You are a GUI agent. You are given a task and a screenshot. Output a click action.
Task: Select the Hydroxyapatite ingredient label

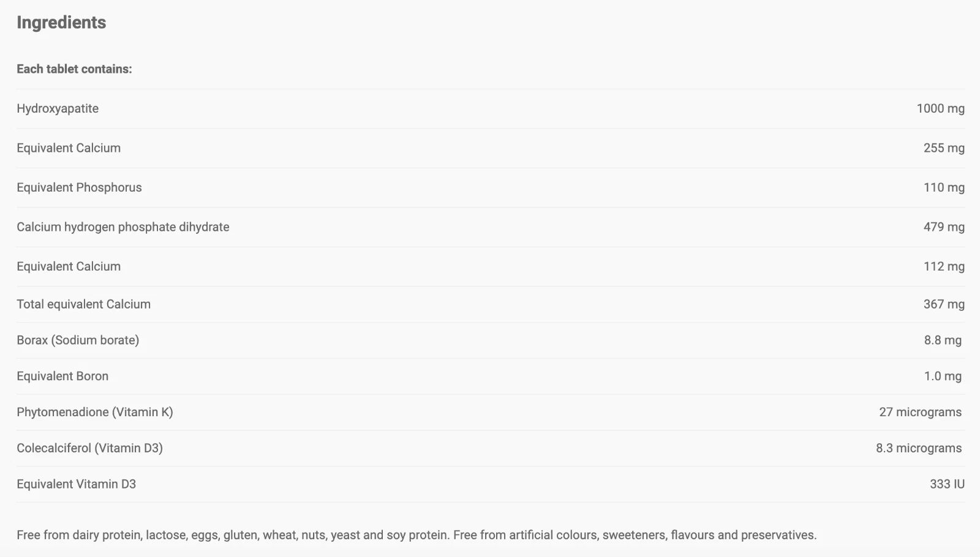[x=58, y=108]
